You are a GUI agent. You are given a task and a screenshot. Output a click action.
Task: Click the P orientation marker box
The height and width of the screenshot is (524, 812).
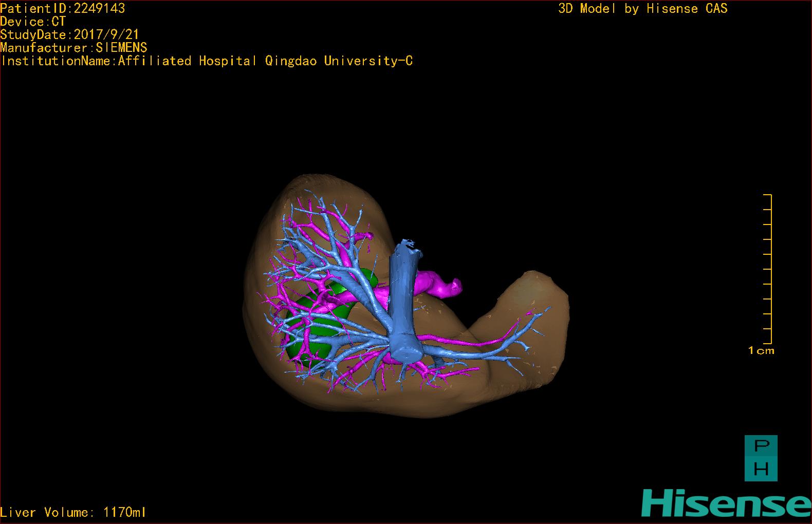(x=761, y=447)
